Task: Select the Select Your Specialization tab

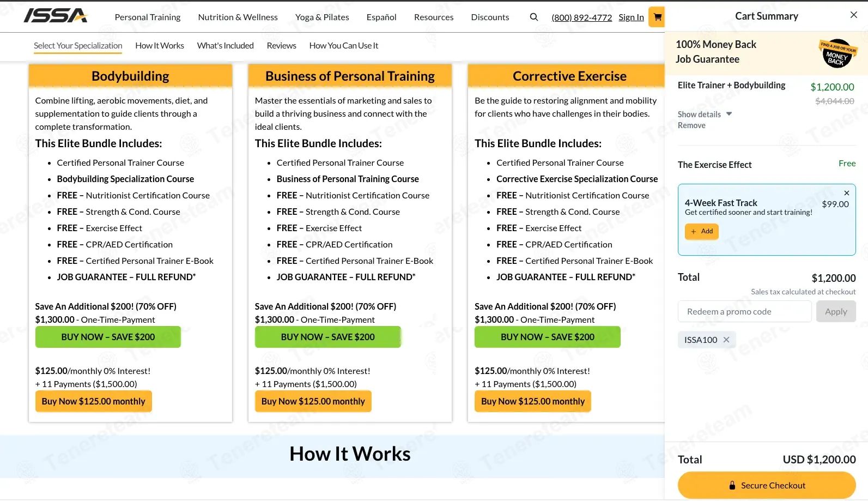Action: 78,46
